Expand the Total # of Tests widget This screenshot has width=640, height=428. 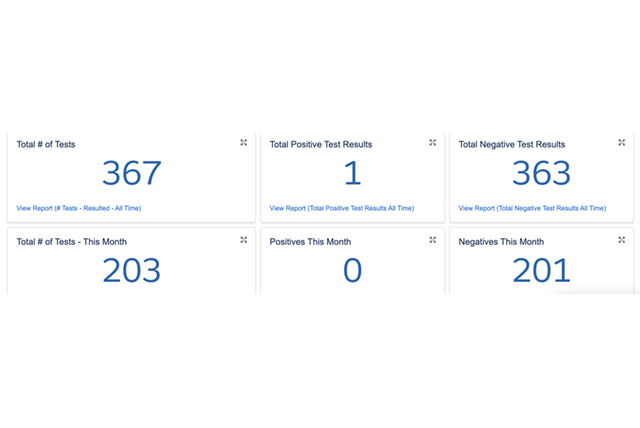point(243,143)
